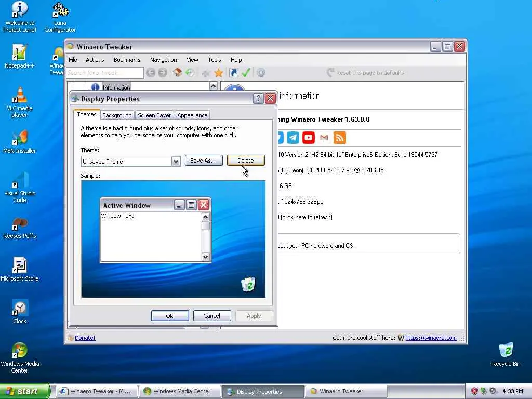Image resolution: width=532 pixels, height=399 pixels.
Task: Select the VLC media player desktop icon
Action: click(20, 102)
